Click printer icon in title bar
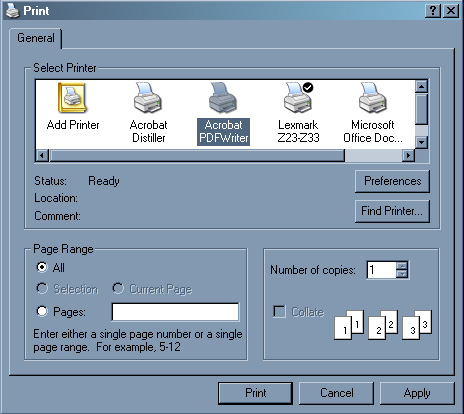 (13, 11)
